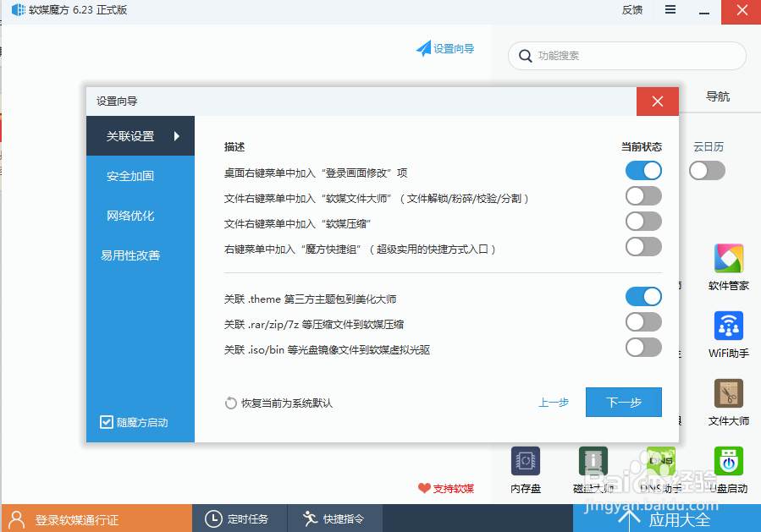
Task: Open 磁盘大师 app icon
Action: click(593, 461)
